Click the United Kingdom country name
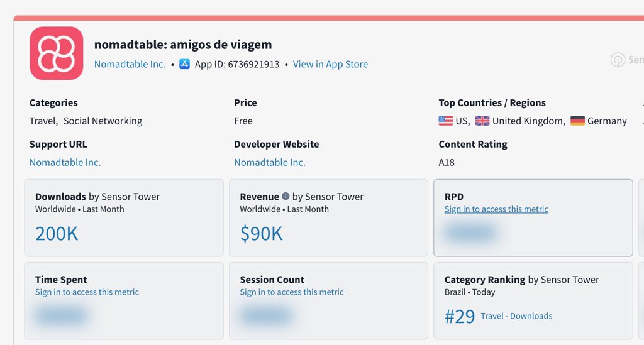 pyautogui.click(x=528, y=121)
